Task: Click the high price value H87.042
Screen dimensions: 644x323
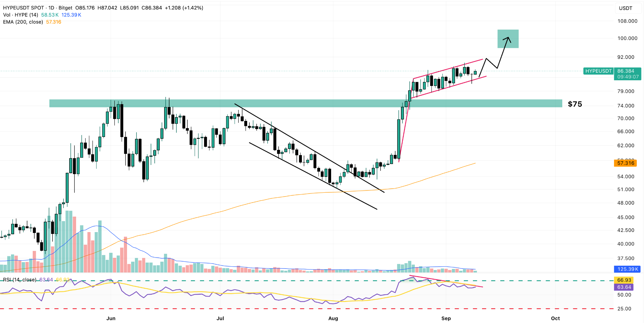Action: click(107, 8)
